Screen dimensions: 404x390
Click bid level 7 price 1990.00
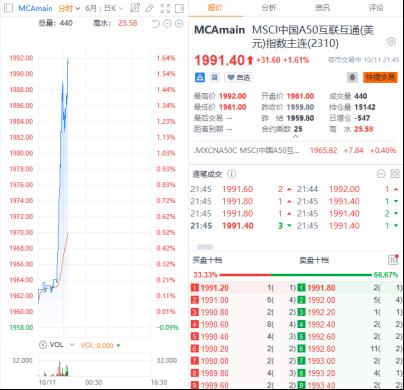(215, 361)
